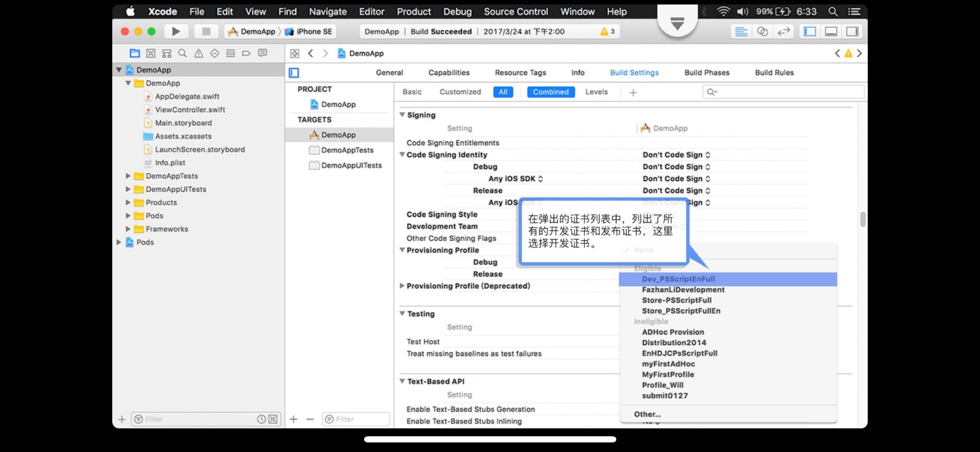
Task: Open AppDelegate.swift in navigator
Action: coord(187,96)
